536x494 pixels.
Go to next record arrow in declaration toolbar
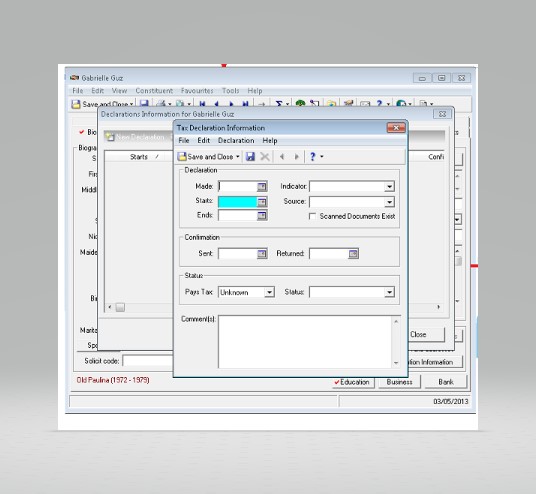[x=296, y=157]
